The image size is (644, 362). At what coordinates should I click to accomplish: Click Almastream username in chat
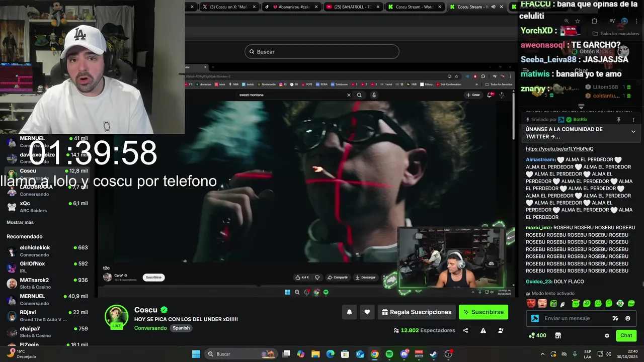coord(540,159)
